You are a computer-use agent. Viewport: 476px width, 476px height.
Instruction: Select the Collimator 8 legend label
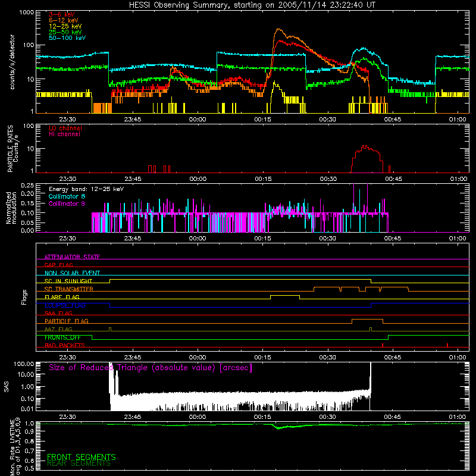click(x=67, y=196)
